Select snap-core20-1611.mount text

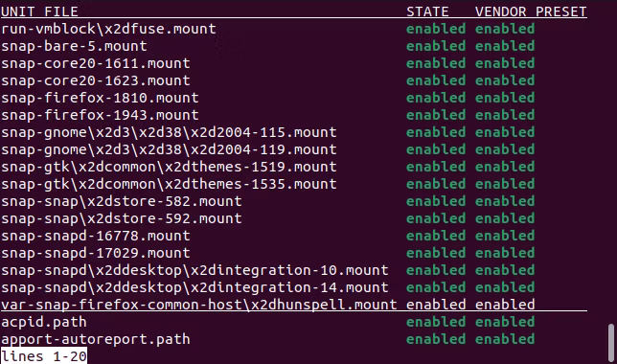[96, 63]
